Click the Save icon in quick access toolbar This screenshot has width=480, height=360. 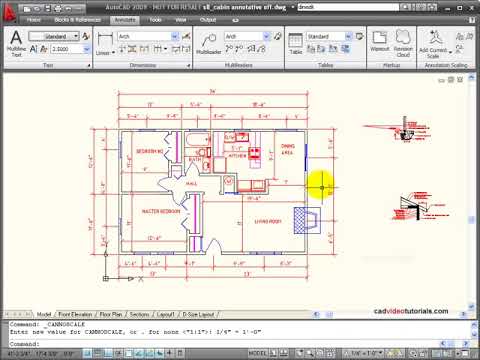[x=47, y=9]
